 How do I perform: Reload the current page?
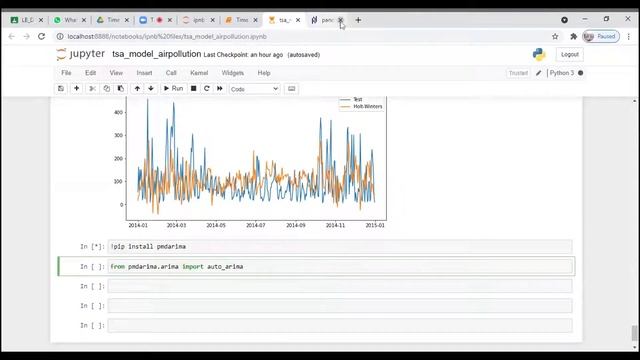click(42, 36)
